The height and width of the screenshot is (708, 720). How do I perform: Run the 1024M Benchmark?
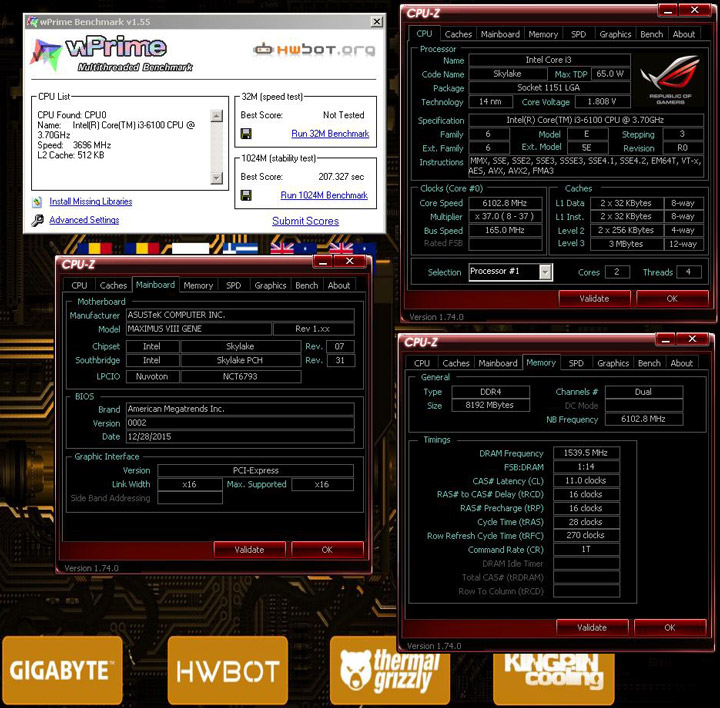pos(324,195)
